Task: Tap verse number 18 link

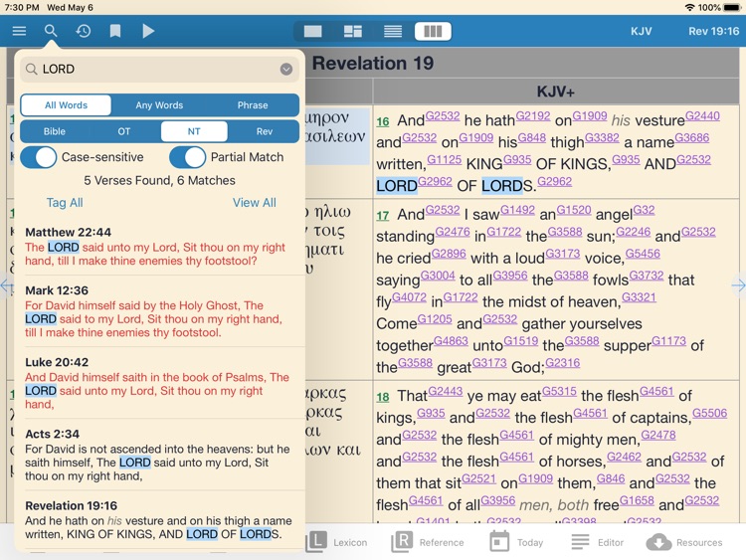Action: [383, 397]
